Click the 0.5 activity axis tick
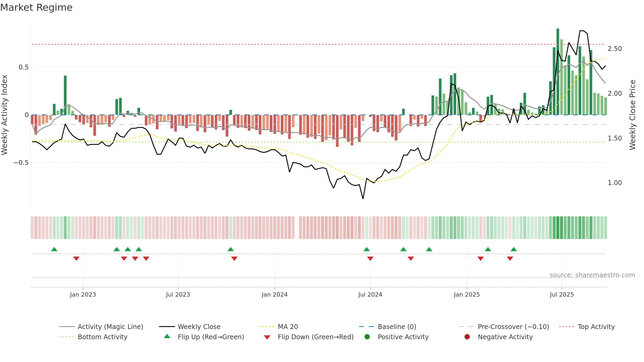Image resolution: width=644 pixels, height=362 pixels. click(x=24, y=67)
